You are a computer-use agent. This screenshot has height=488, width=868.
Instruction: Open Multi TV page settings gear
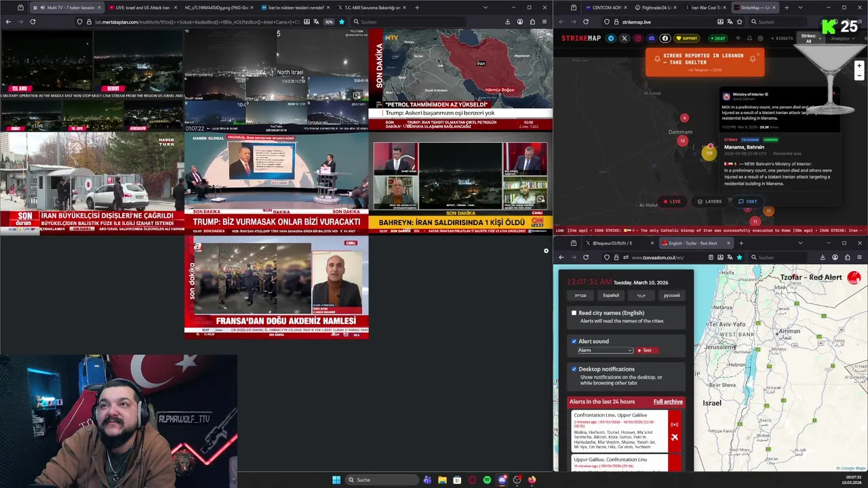coord(546,251)
